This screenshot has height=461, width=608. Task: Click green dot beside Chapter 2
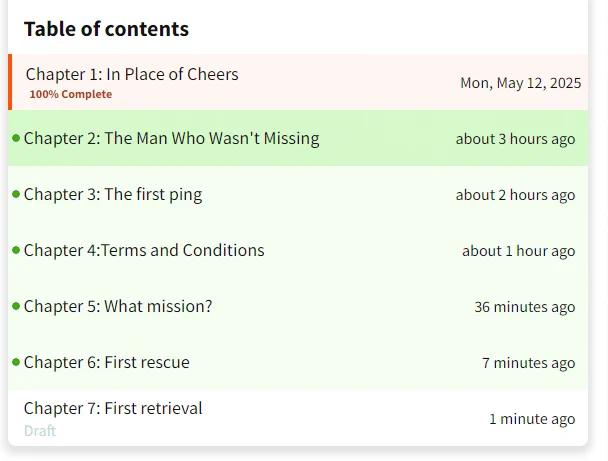(x=16, y=138)
